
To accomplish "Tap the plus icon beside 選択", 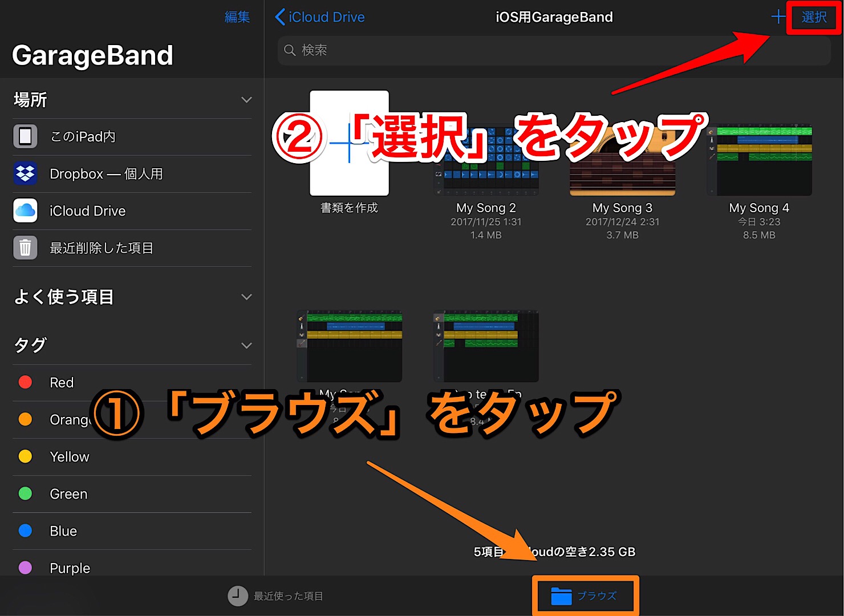I will coord(778,17).
